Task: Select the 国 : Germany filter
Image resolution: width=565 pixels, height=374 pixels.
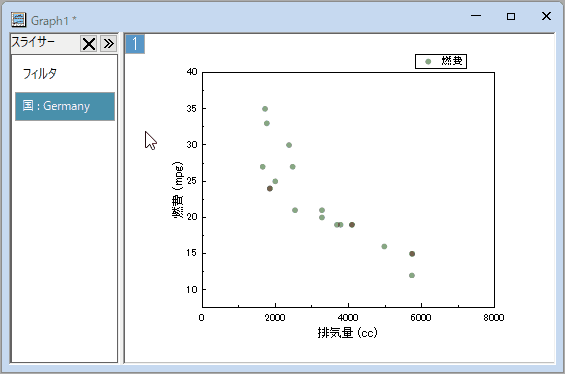Action: (65, 106)
